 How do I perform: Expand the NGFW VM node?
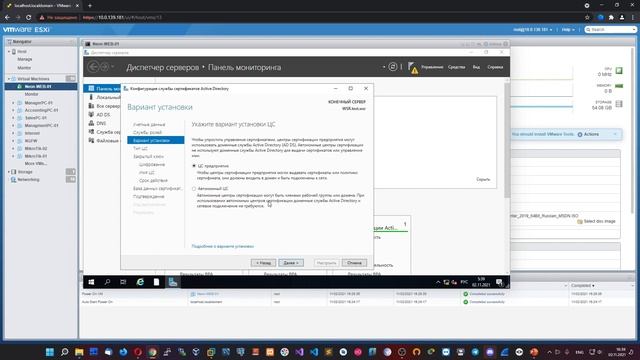pyautogui.click(x=13, y=141)
